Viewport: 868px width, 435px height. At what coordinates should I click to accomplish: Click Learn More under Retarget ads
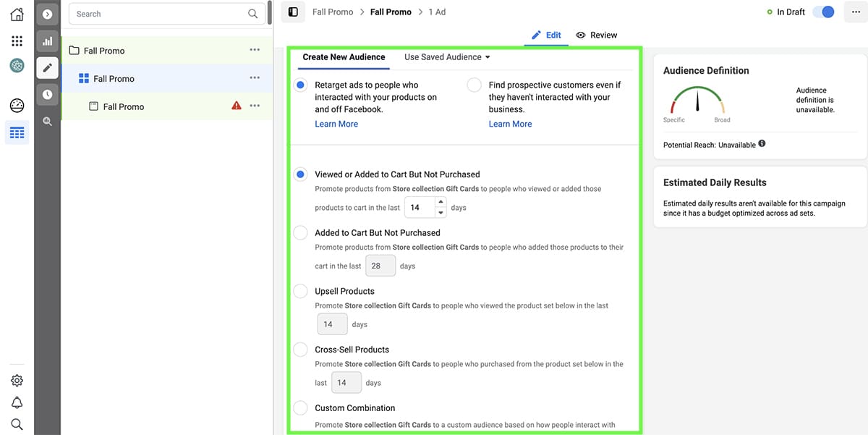point(336,124)
